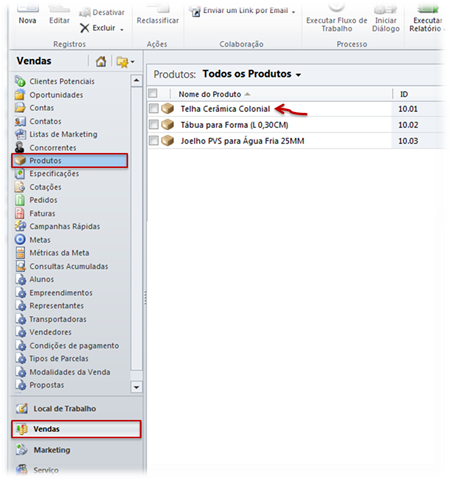
Task: Click the Excluir X icon in ribbon
Action: point(85,28)
